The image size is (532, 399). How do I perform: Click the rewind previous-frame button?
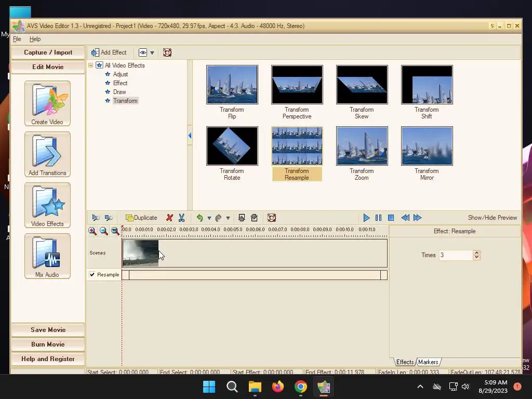click(x=405, y=218)
